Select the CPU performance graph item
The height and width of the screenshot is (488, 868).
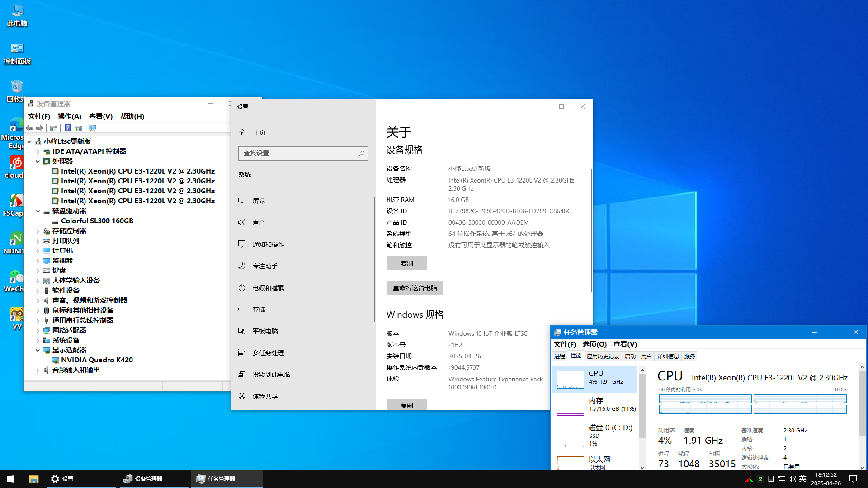(x=594, y=379)
